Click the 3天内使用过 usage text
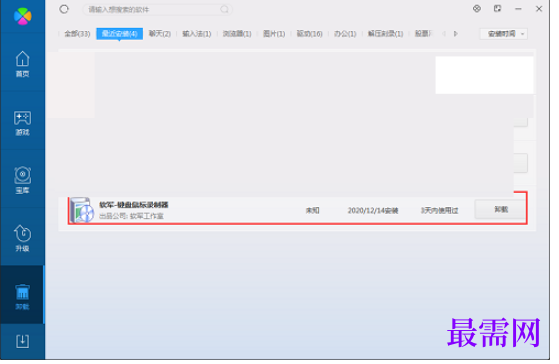 coord(439,211)
